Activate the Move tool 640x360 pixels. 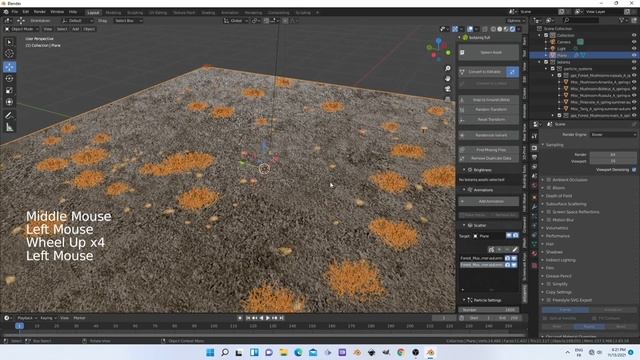point(9,67)
